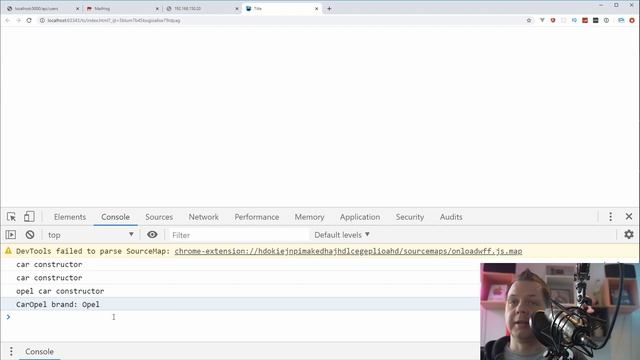Image resolution: width=640 pixels, height=360 pixels.
Task: Click the red shield extension icon
Action: point(553,20)
